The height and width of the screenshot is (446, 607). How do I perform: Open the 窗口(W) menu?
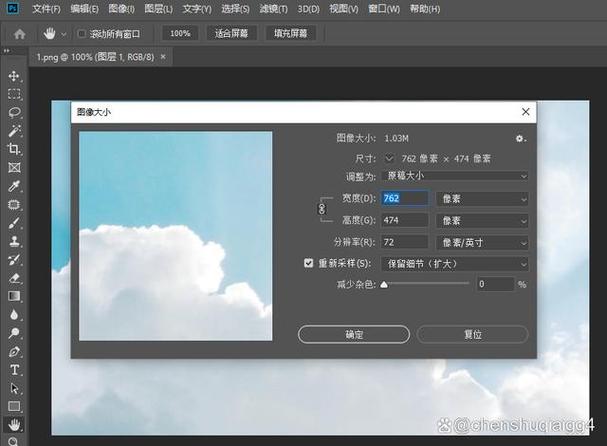(384, 9)
